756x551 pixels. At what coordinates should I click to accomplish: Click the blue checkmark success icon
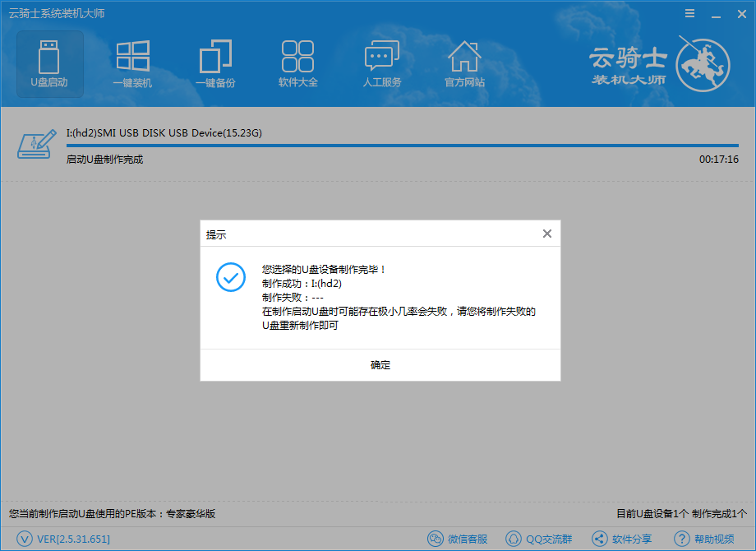coord(231,277)
